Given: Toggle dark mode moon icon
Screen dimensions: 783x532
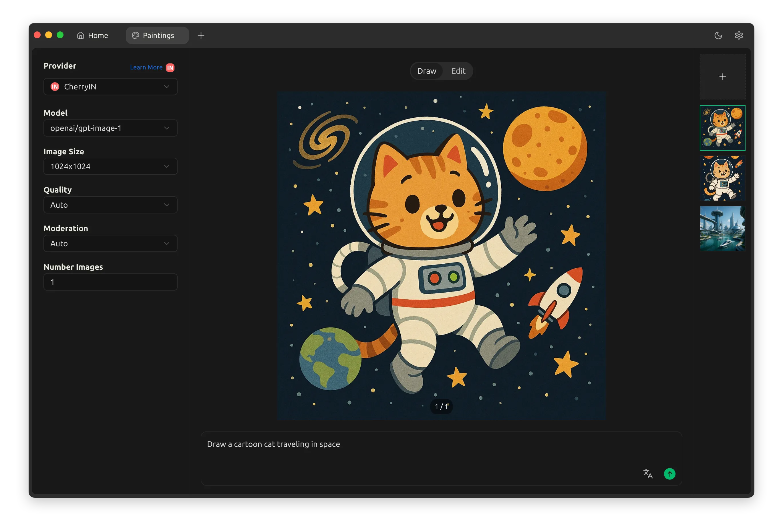Looking at the screenshot, I should tap(718, 35).
